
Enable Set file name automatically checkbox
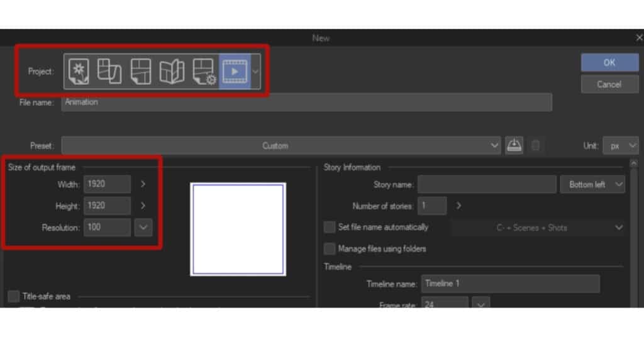tap(330, 228)
